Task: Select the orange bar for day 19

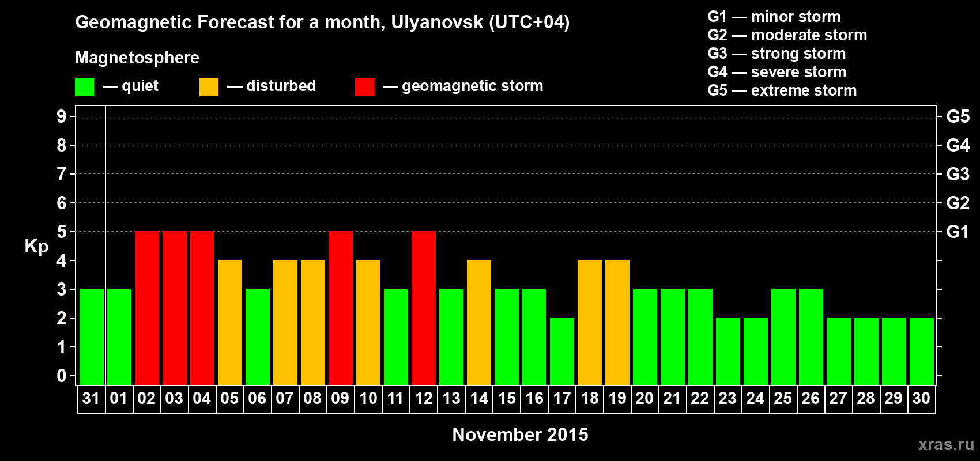Action: pyautogui.click(x=617, y=322)
